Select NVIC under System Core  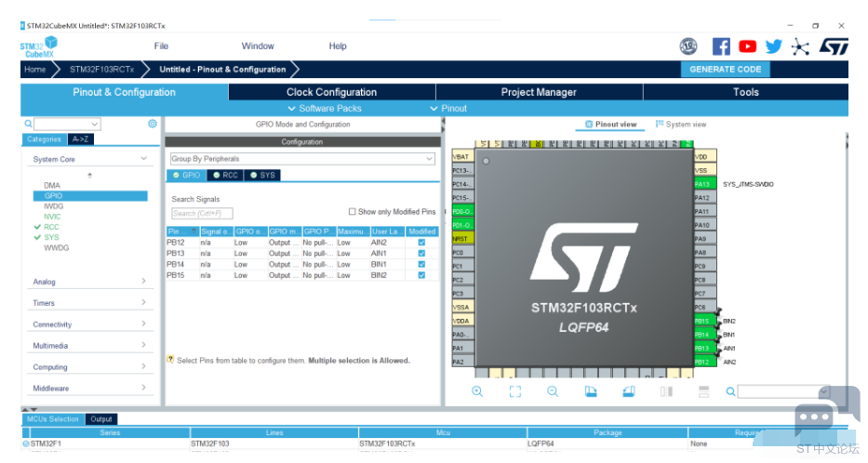tap(53, 217)
